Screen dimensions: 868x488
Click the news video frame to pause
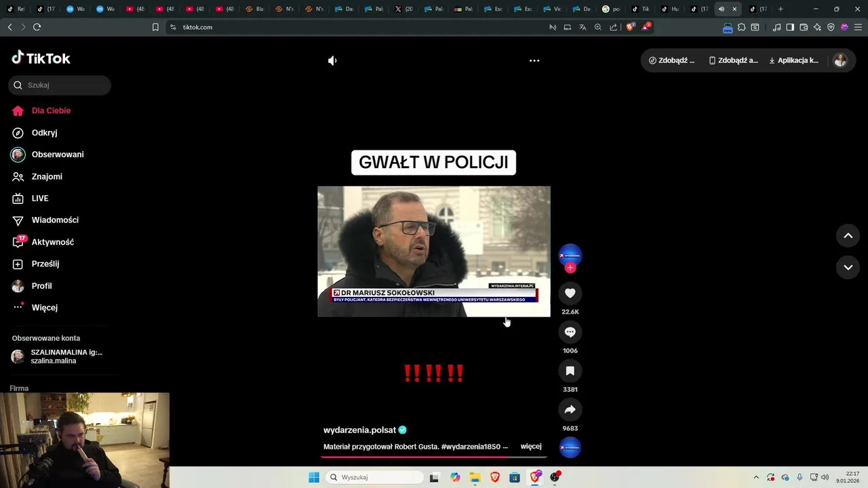434,251
